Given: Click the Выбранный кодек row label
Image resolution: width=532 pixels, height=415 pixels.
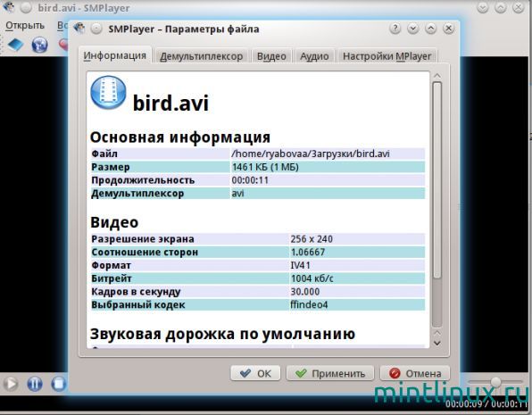Looking at the screenshot, I should (x=138, y=304).
